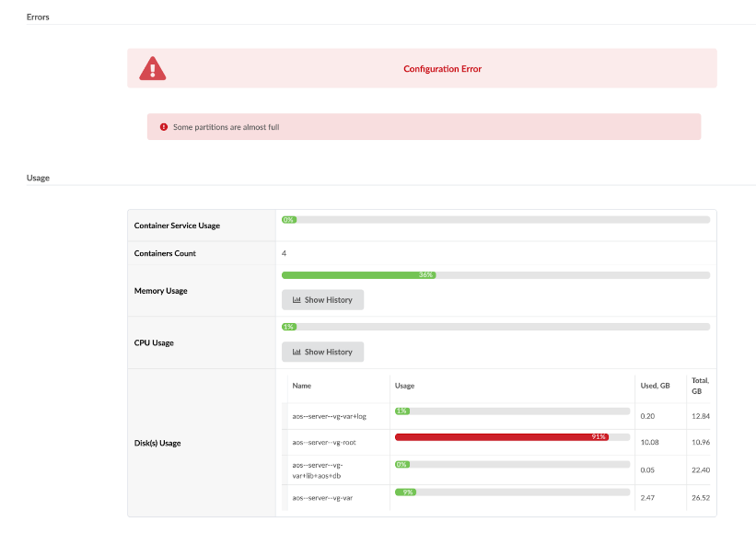Screen dimensions: 756x533
Task: Select the aos--server--vg-var+log disk name
Action: 329,416
